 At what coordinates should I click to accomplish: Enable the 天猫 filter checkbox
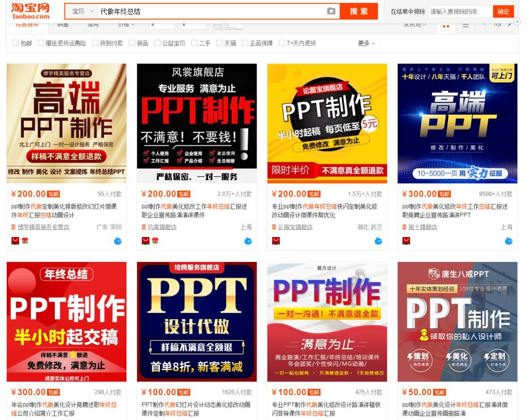[x=220, y=43]
